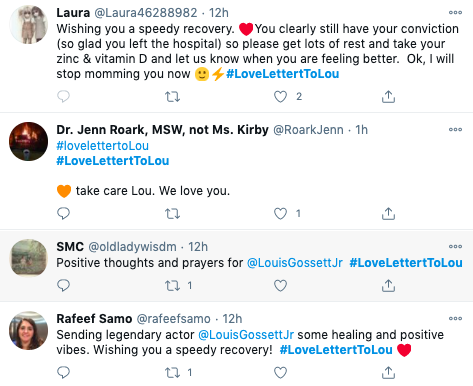Like Laura's tweet with 2 likes
Viewport: 473px width, 386px height.
pos(280,97)
